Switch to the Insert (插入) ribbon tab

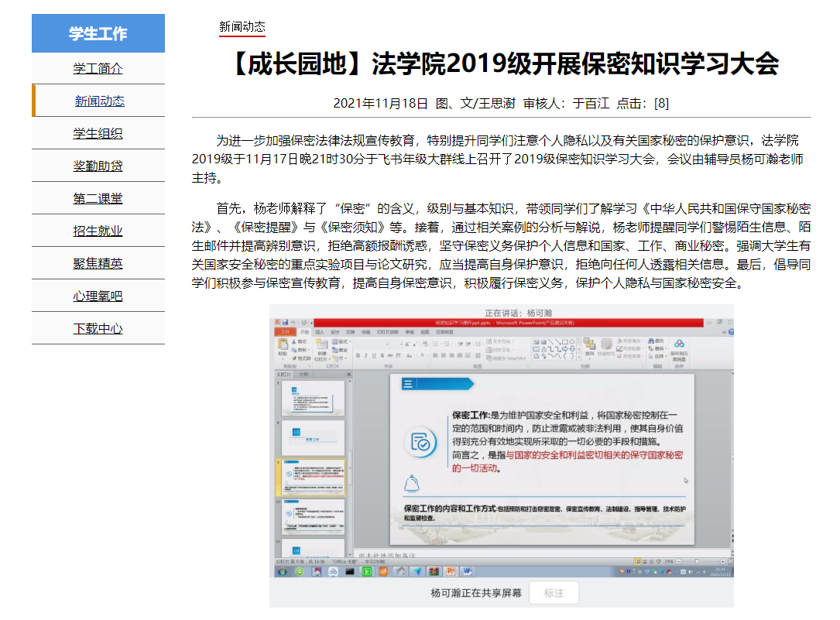coord(319,331)
